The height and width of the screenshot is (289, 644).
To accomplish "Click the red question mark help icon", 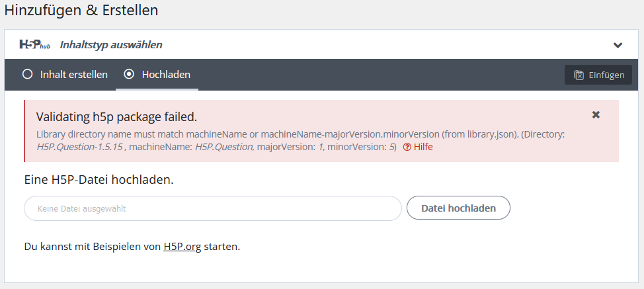I will [x=407, y=147].
